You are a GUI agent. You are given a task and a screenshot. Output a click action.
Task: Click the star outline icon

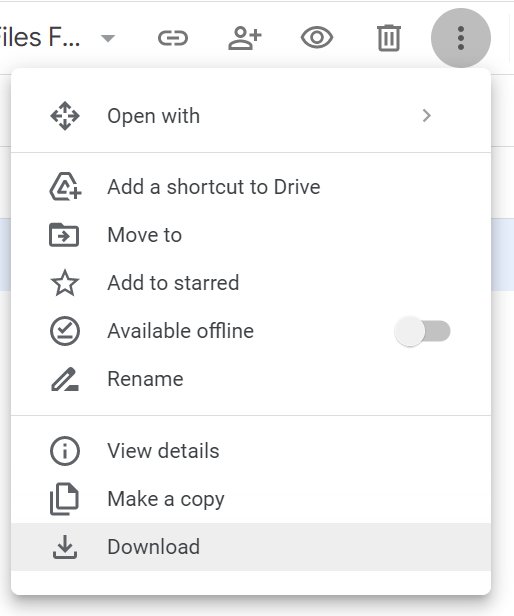tap(65, 283)
